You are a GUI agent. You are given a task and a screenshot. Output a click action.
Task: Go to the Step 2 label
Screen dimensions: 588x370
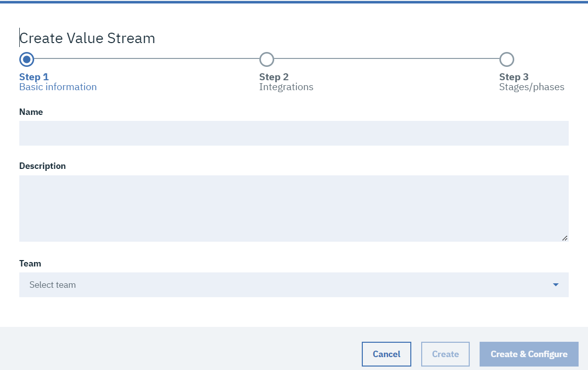click(274, 77)
